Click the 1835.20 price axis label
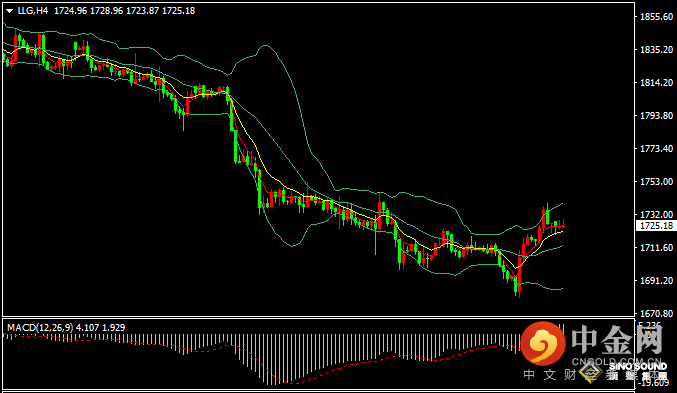Screen dimensions: 677x393 (656, 50)
